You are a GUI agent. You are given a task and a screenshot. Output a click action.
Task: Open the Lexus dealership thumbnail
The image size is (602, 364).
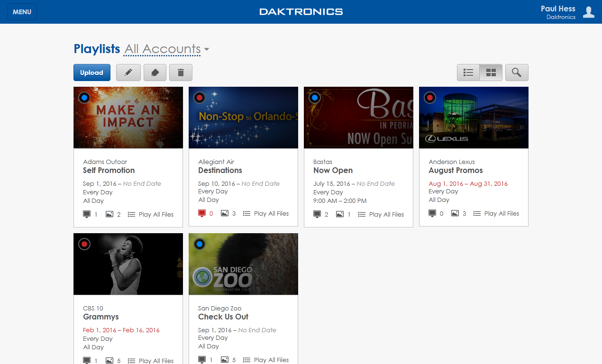[474, 118]
